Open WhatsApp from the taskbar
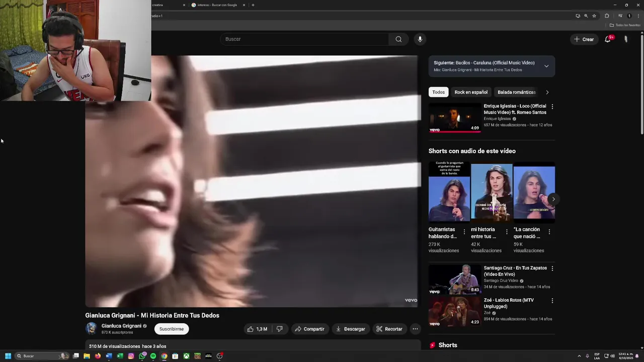The image size is (644, 362). tap(142, 356)
